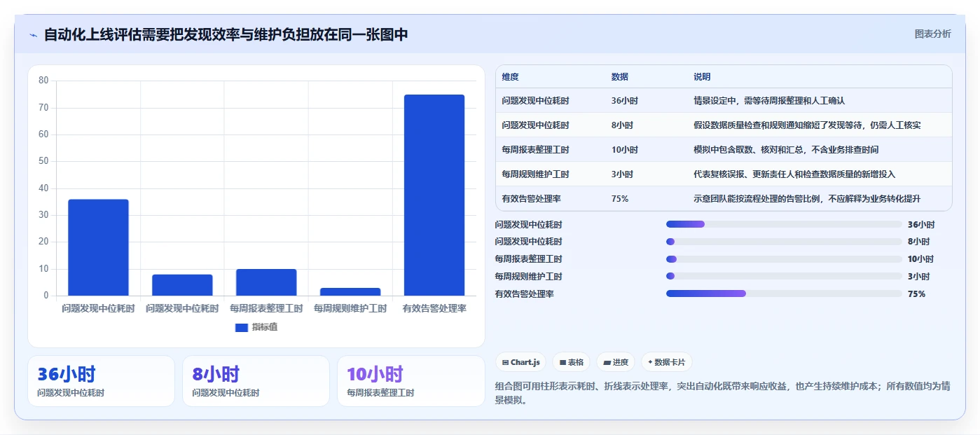This screenshot has height=435, width=980.
Task: Click the 每周规则维护工时 bar in the chart
Action: tap(350, 291)
